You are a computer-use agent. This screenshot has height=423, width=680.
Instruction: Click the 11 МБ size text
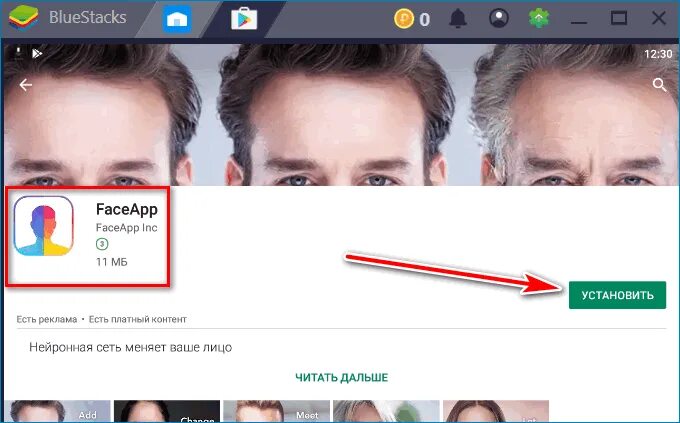click(x=111, y=262)
